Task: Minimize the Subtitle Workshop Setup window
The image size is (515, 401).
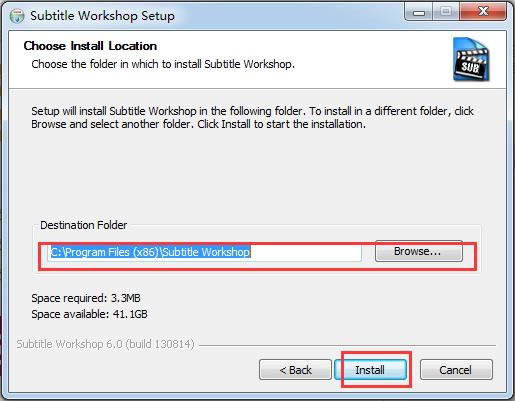Action: [x=419, y=12]
